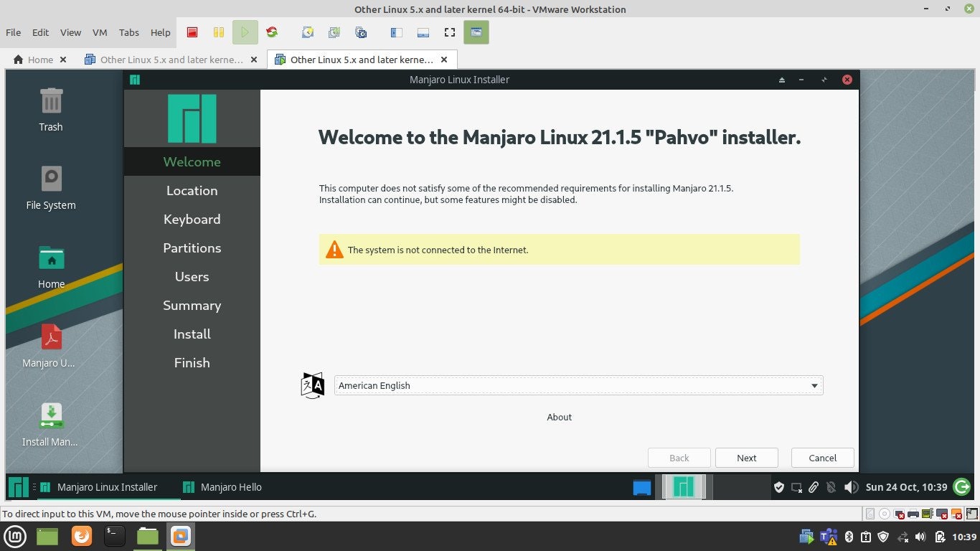This screenshot has height=551, width=980.
Task: Click the Restart guest toolbar icon
Action: [x=271, y=32]
